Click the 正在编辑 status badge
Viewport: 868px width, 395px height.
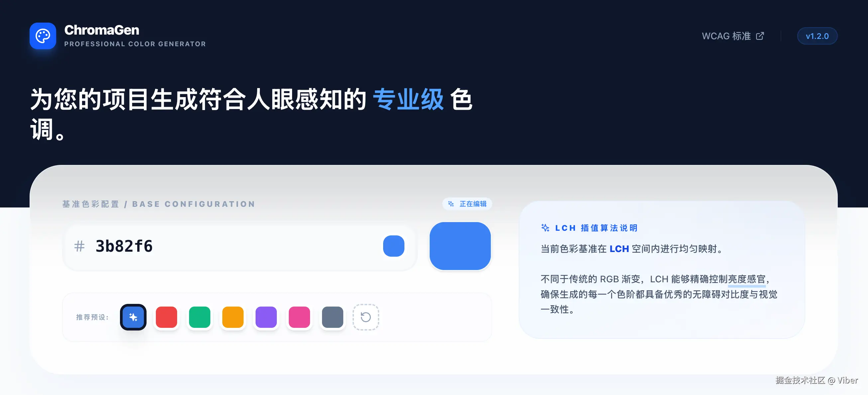tap(467, 203)
